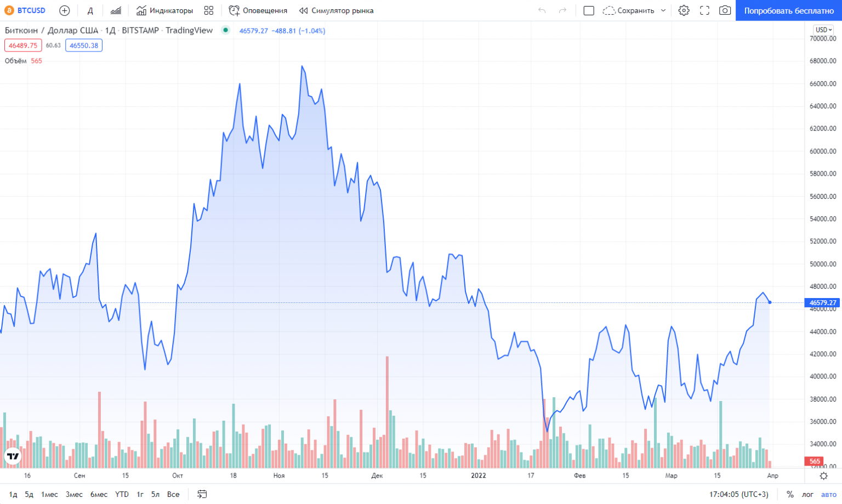Toggle percent scale mode

tap(790, 494)
